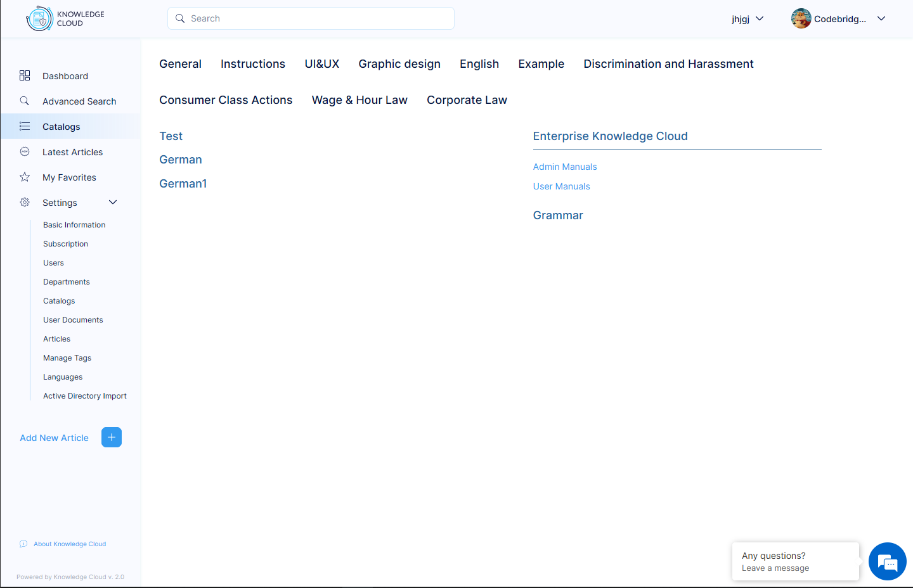Click the Knowledge Cloud logo
The width and height of the screenshot is (913, 588).
(x=65, y=19)
